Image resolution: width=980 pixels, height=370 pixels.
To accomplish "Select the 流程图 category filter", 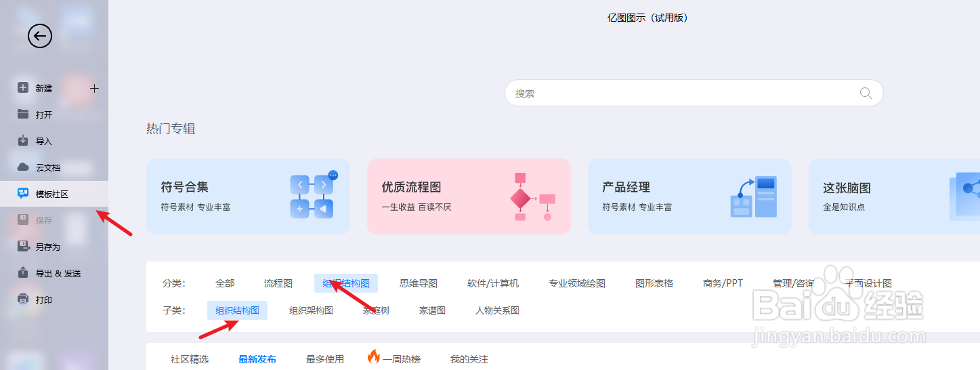I will pos(278,283).
